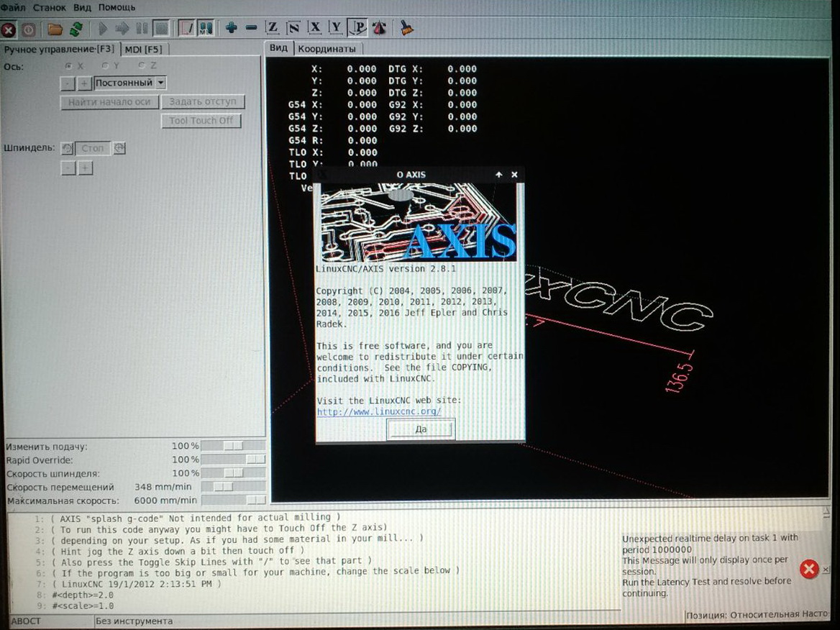840x630 pixels.
Task: Open the Станок menu
Action: pos(50,7)
